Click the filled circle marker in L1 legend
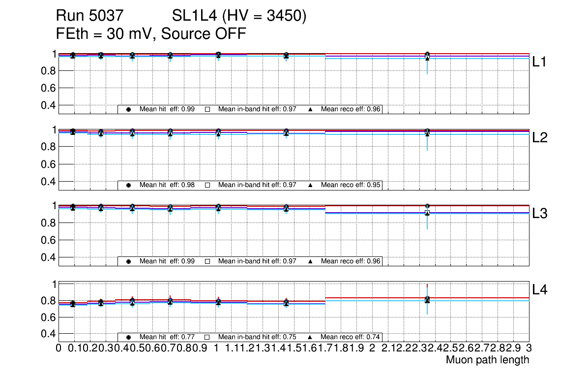Viewport: 588px width, 380px height. 129,109
